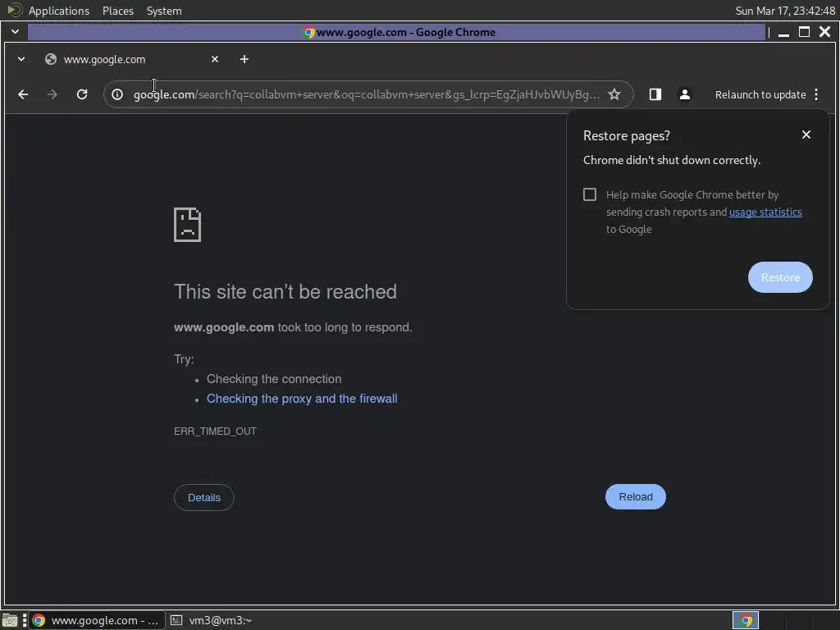
Task: Bookmark this page with the star icon
Action: (x=614, y=95)
